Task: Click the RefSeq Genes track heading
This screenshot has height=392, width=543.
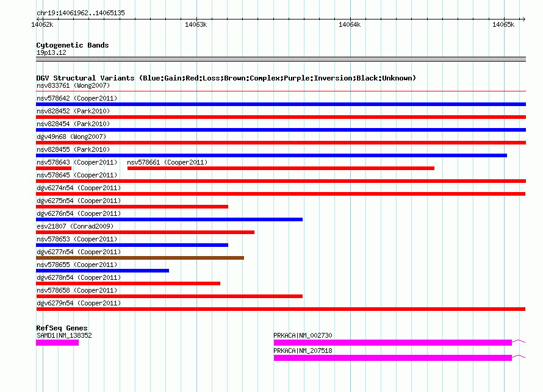Action: pyautogui.click(x=62, y=327)
